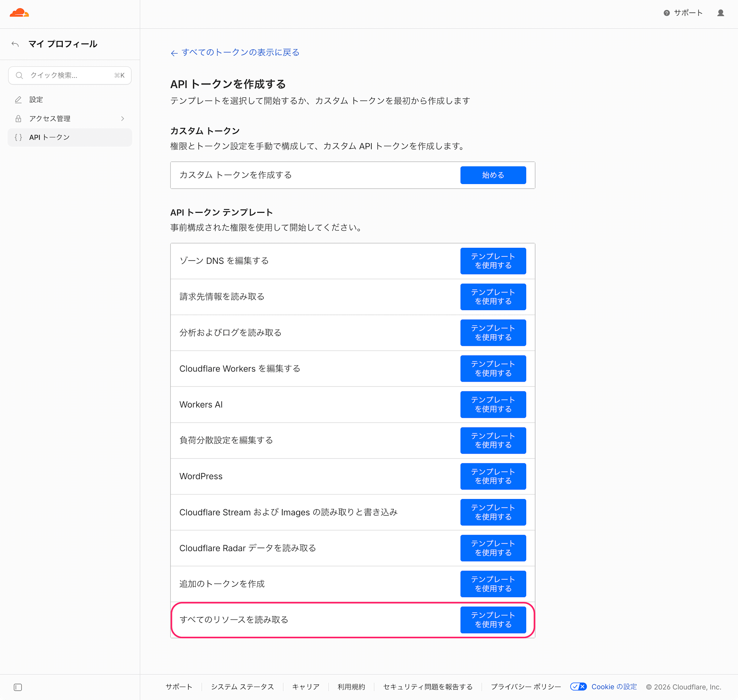Use template for Cloudflare Workers を編集する
The width and height of the screenshot is (738, 700).
pos(493,368)
